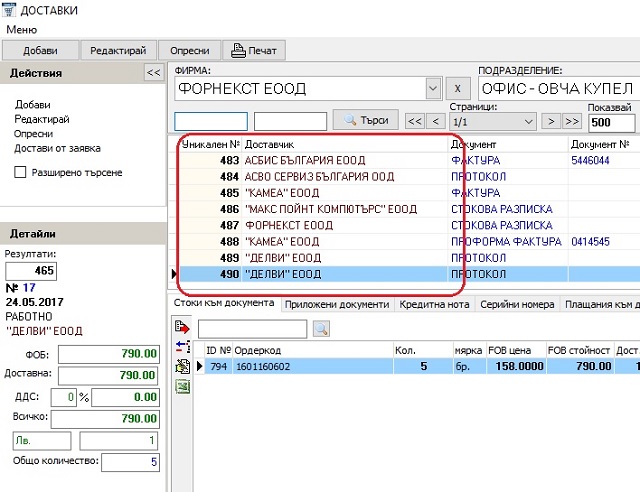
Task: Select Опресни in the Действия list
Action: 33,134
